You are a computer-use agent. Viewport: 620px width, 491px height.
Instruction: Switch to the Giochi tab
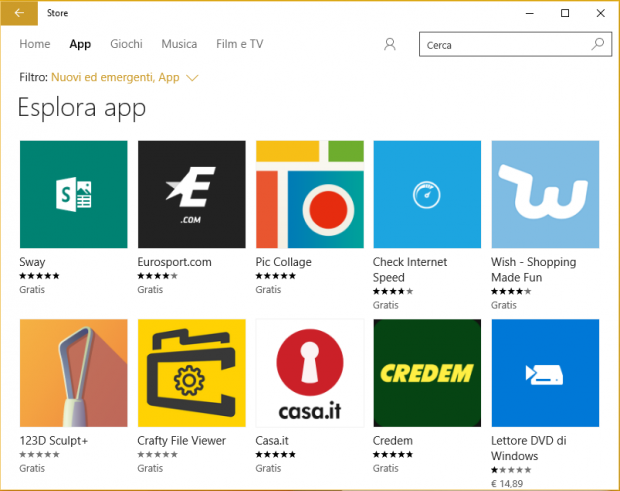(x=126, y=44)
